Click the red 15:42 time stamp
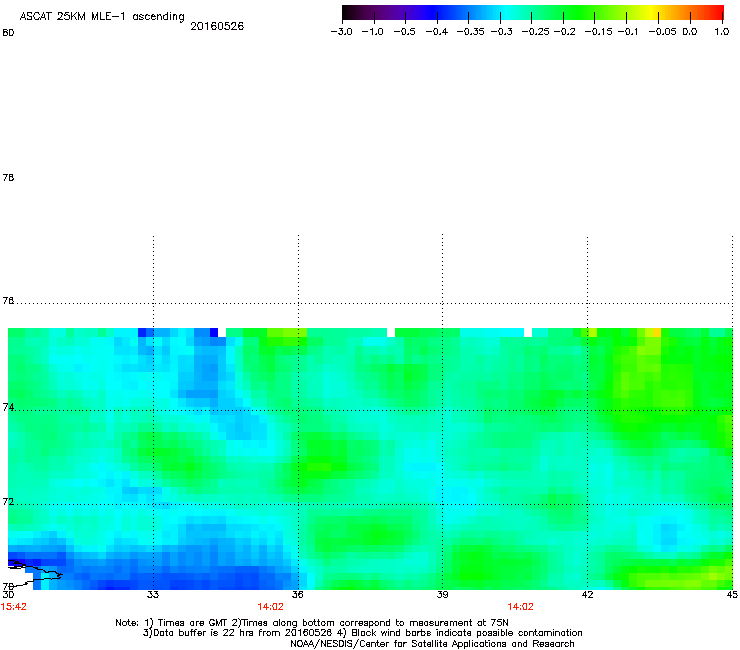The height and width of the screenshot is (650, 740). (14, 607)
